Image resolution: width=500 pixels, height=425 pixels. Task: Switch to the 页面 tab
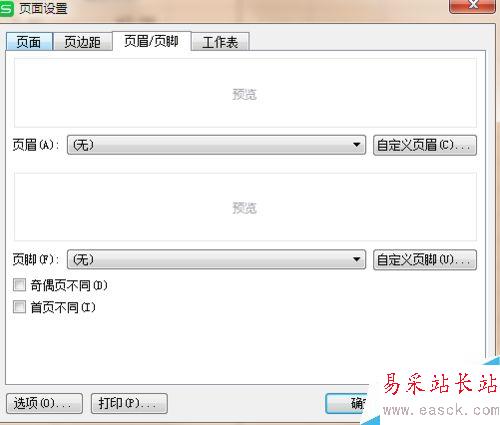29,42
